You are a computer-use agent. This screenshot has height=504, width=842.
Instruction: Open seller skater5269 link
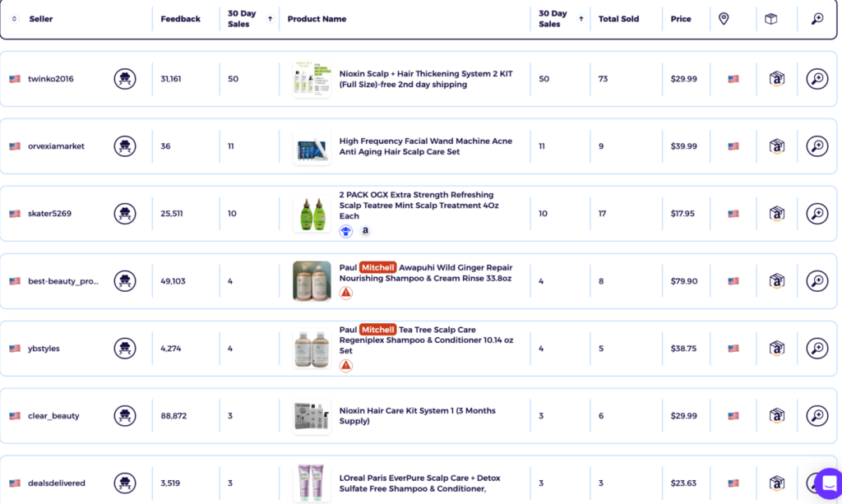click(x=49, y=214)
